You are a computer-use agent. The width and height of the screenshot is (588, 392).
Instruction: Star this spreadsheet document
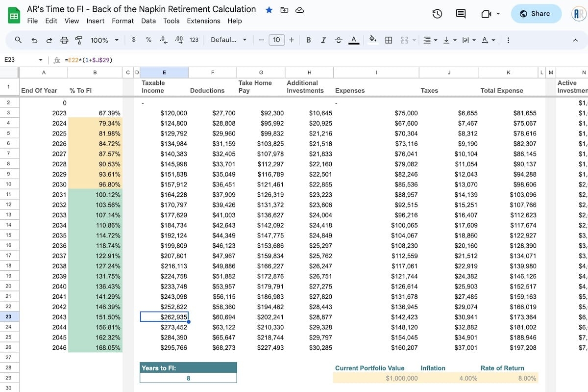point(269,10)
